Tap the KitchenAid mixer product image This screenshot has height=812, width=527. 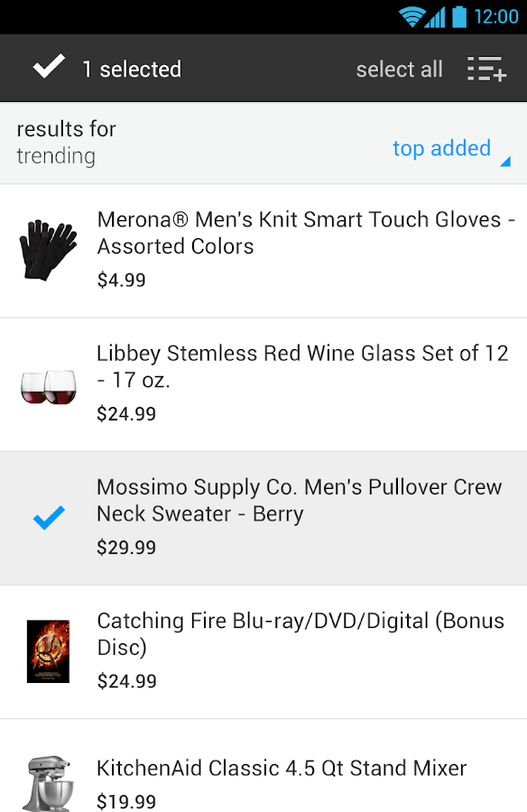[47, 778]
